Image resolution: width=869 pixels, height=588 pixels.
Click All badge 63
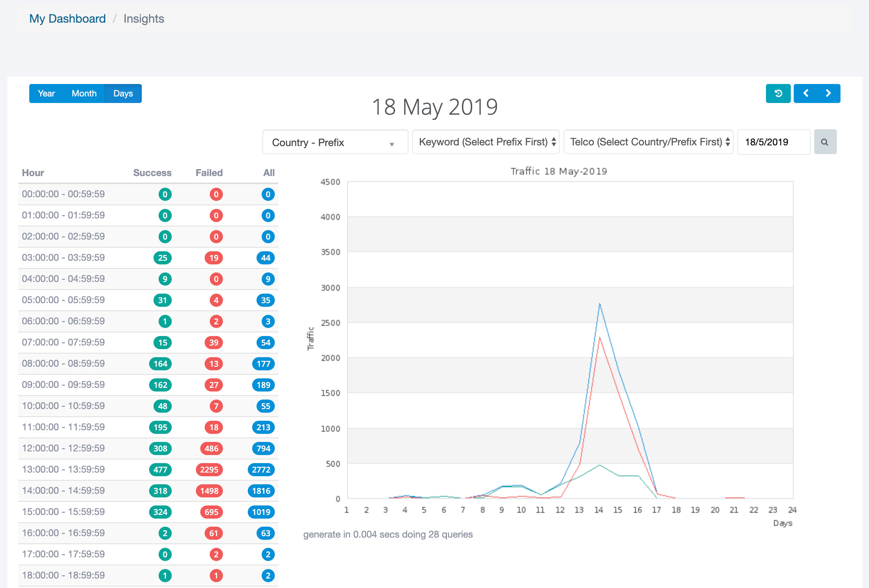265,534
